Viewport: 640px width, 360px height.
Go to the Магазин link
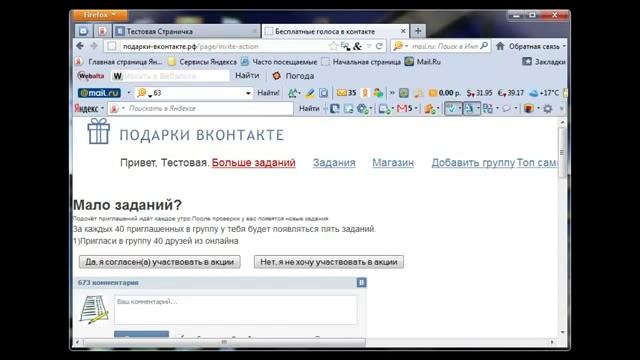click(x=393, y=162)
